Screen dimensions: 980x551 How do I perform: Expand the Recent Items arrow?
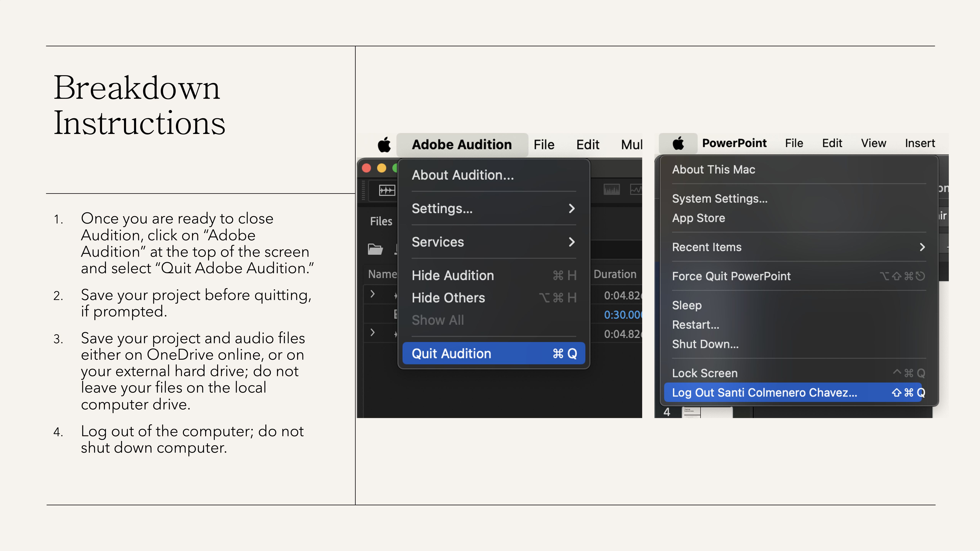922,247
